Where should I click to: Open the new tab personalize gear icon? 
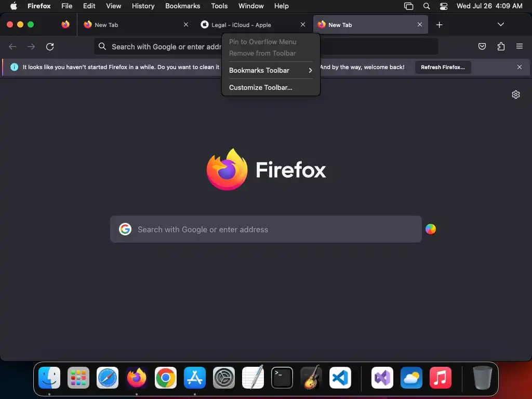[x=516, y=95]
